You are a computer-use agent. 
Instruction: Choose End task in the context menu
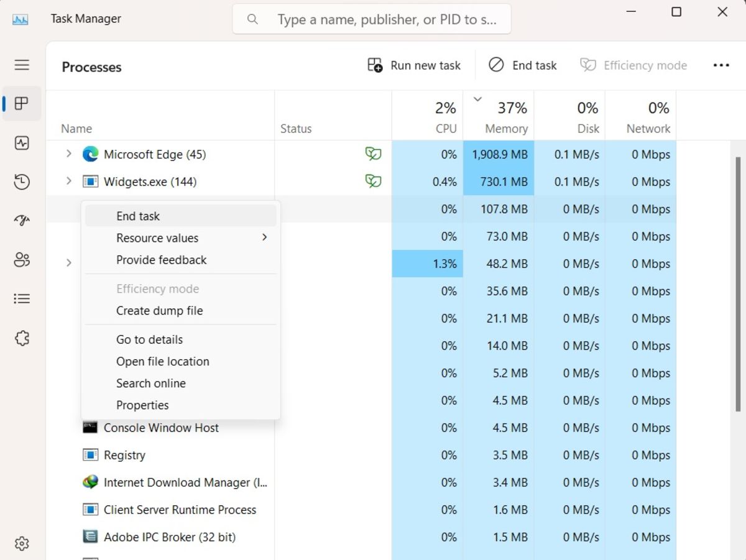click(x=181, y=216)
